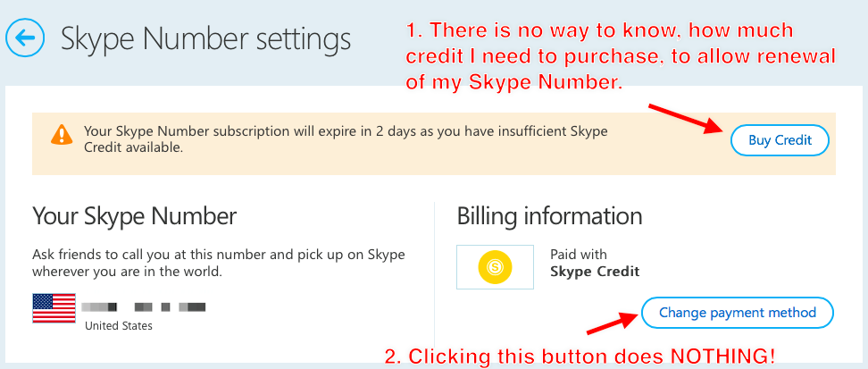Open the Buy Credit button
Viewport: 868px width, 369px height.
(x=780, y=140)
